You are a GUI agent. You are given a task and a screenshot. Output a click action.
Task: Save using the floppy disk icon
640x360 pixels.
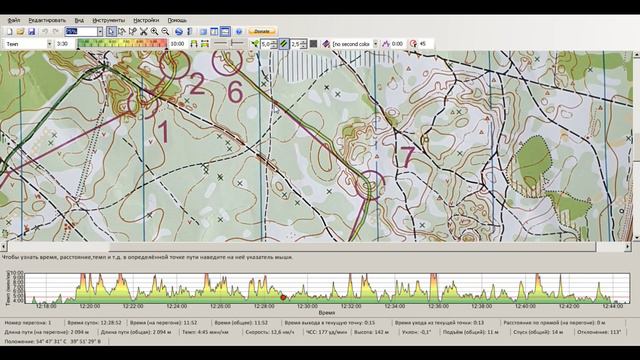pyautogui.click(x=31, y=31)
